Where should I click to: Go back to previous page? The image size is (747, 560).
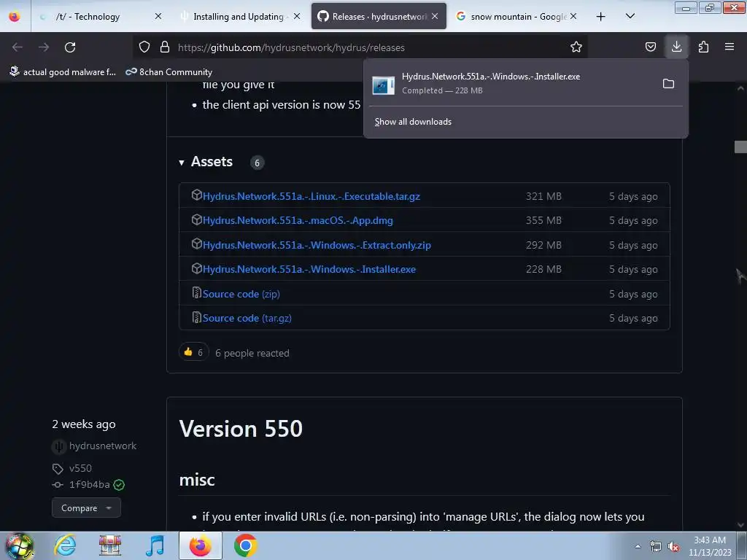tap(18, 47)
